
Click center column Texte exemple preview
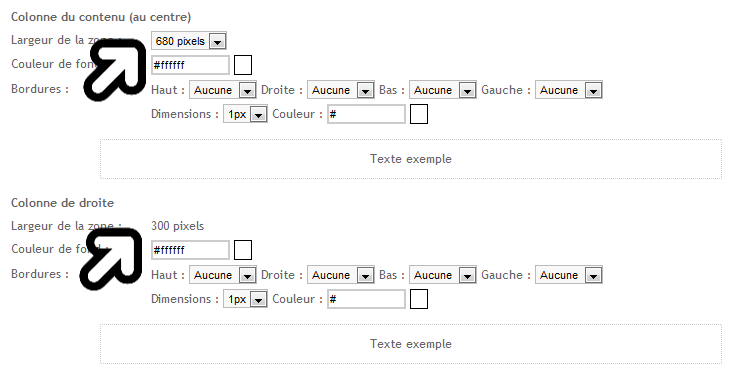pyautogui.click(x=411, y=159)
